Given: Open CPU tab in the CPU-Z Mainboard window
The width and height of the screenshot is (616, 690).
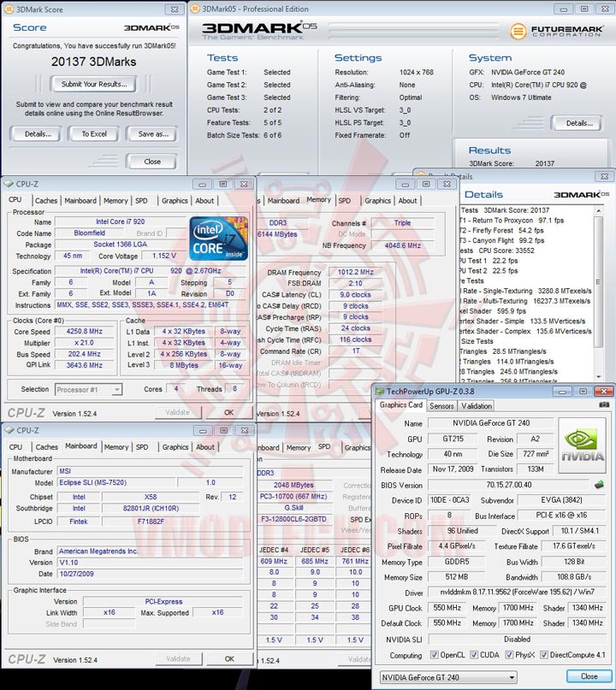Looking at the screenshot, I should (16, 447).
